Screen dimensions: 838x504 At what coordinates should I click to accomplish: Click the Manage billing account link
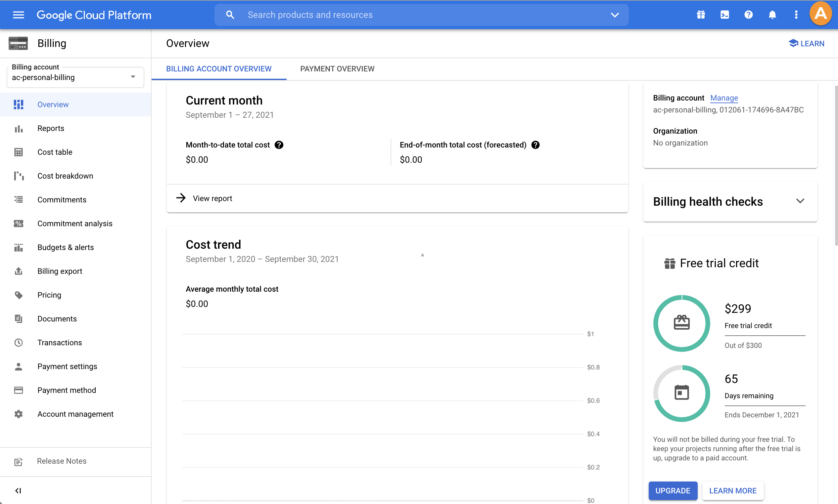coord(724,98)
